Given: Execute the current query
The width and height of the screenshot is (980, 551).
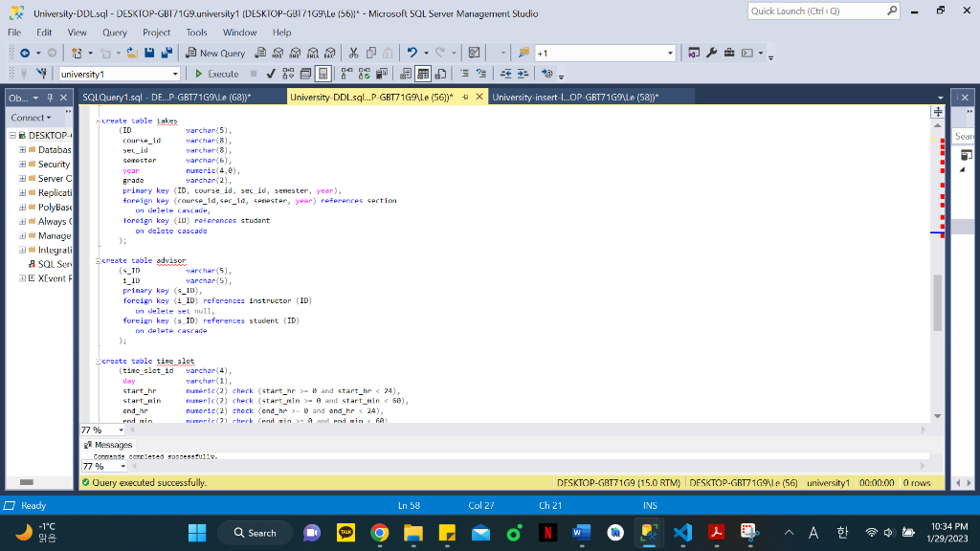Looking at the screenshot, I should [x=217, y=73].
